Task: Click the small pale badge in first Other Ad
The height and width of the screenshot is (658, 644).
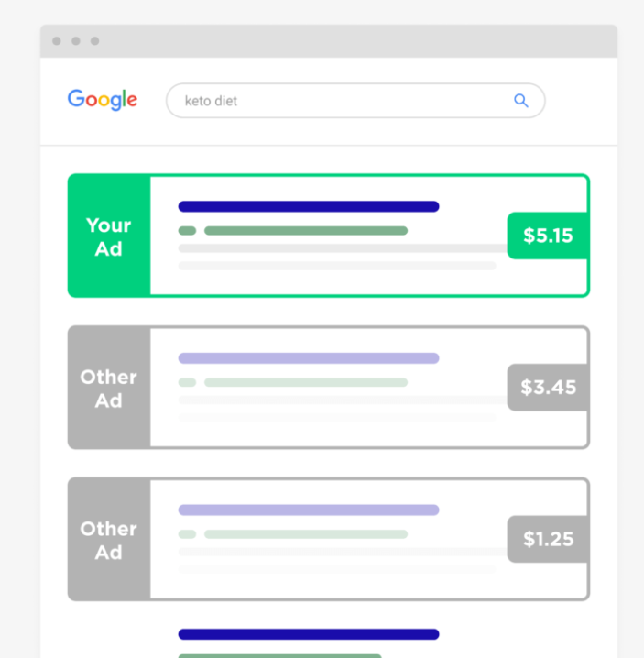Action: click(187, 382)
